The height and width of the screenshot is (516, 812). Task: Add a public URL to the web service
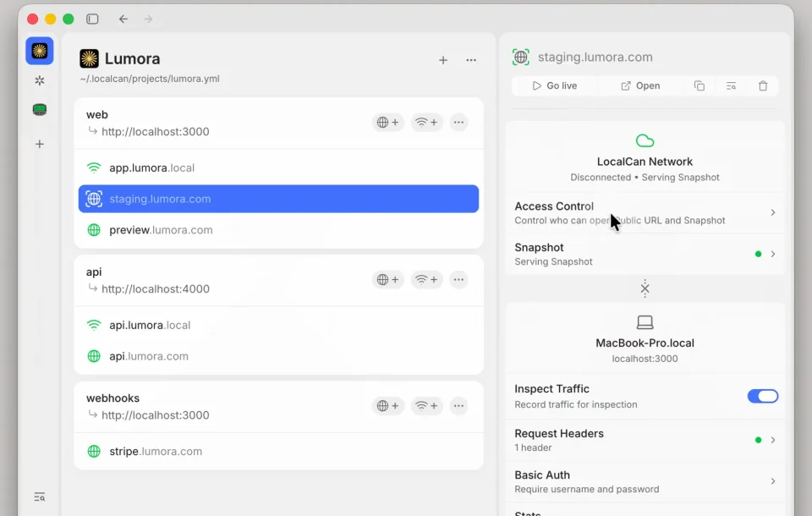[388, 123]
